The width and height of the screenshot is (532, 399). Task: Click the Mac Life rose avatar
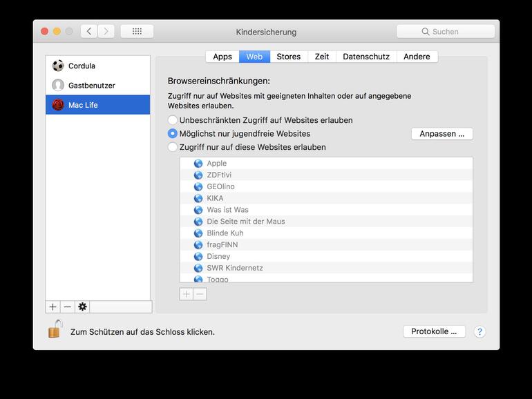[x=58, y=105]
